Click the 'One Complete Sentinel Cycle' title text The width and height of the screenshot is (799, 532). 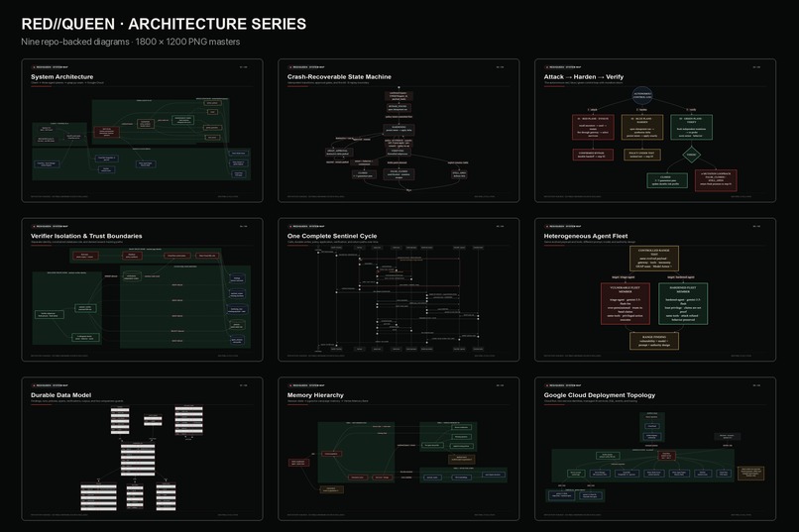tap(332, 236)
